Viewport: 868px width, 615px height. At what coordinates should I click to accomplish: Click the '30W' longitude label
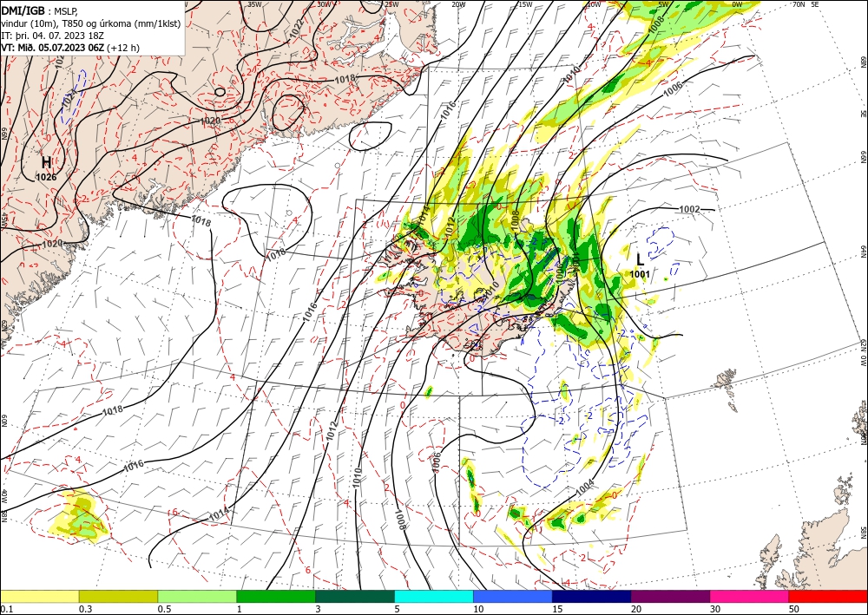pyautogui.click(x=324, y=4)
